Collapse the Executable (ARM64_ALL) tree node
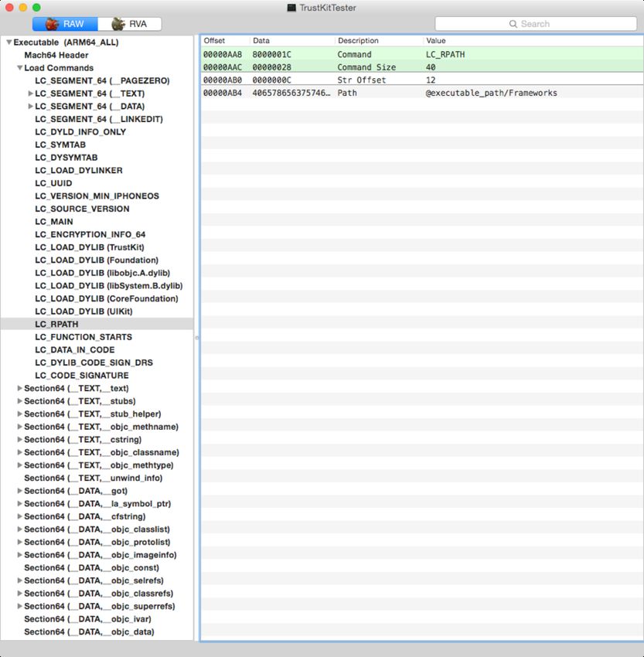Screen dimensions: 644x657 pos(9,43)
